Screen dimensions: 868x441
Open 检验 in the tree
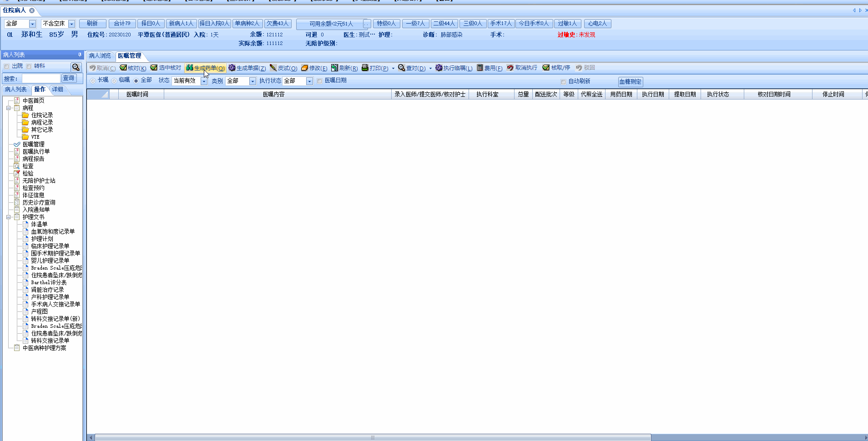[24, 173]
